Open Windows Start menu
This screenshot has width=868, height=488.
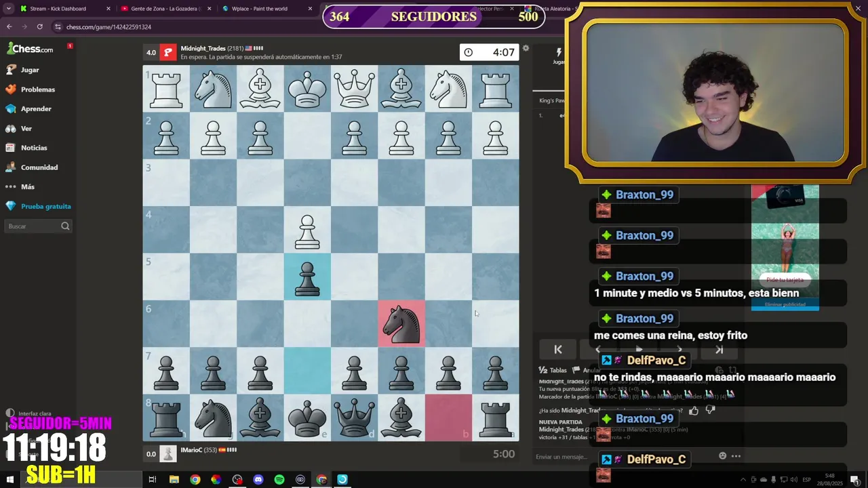click(x=9, y=479)
